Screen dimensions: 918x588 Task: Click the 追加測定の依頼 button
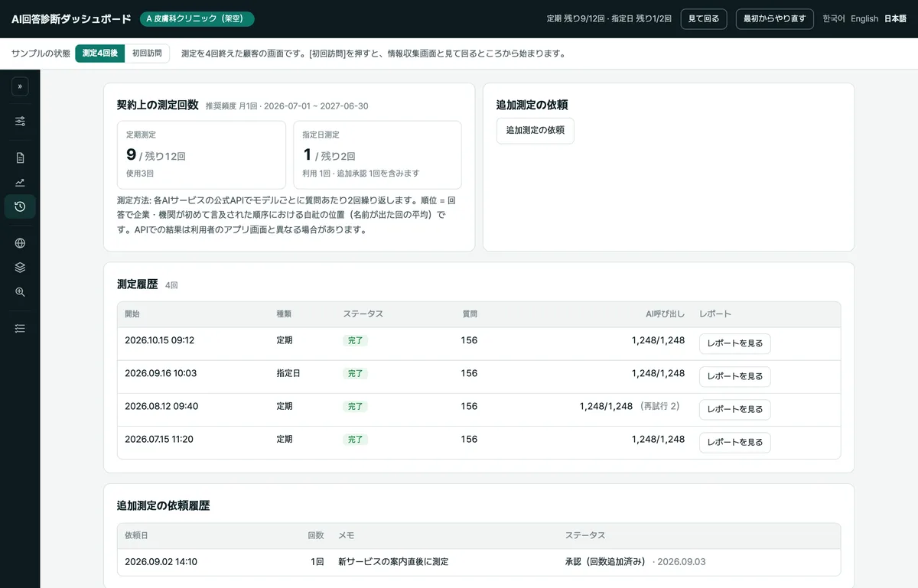pos(535,131)
